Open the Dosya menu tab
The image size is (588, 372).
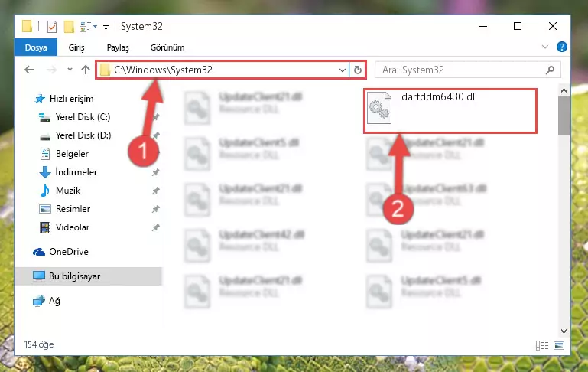tap(36, 47)
